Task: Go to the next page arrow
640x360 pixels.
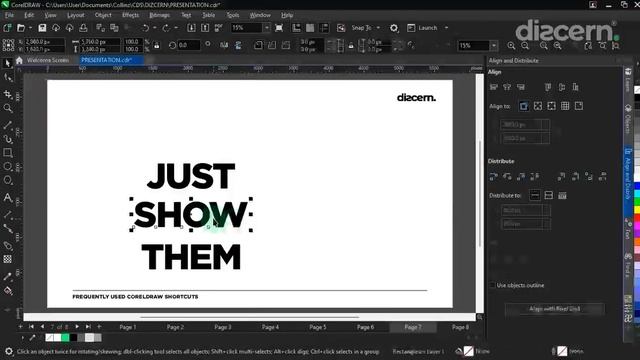Action: [77, 327]
